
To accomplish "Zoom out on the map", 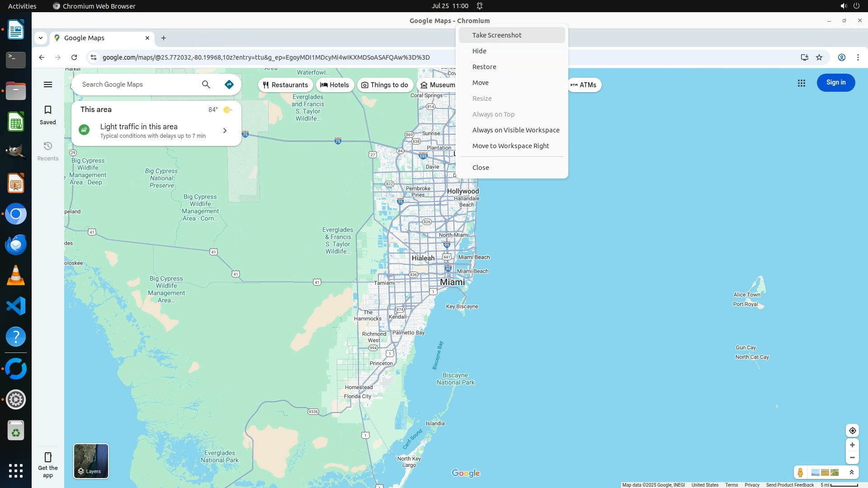I will tap(852, 458).
